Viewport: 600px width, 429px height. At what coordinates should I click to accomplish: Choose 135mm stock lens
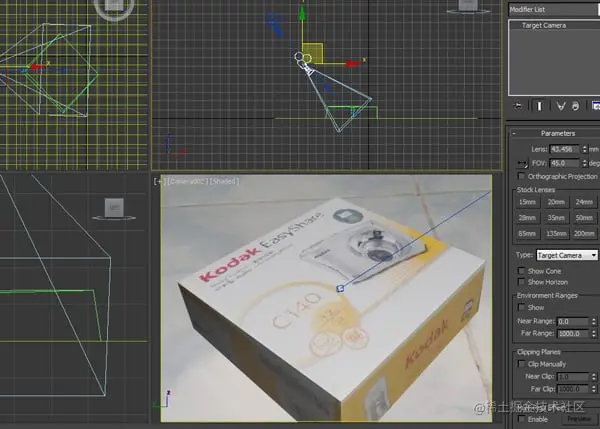tap(556, 233)
